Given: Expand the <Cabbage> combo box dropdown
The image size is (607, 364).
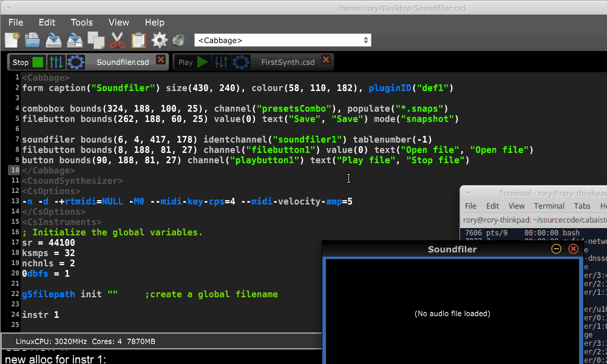Looking at the screenshot, I should point(365,40).
